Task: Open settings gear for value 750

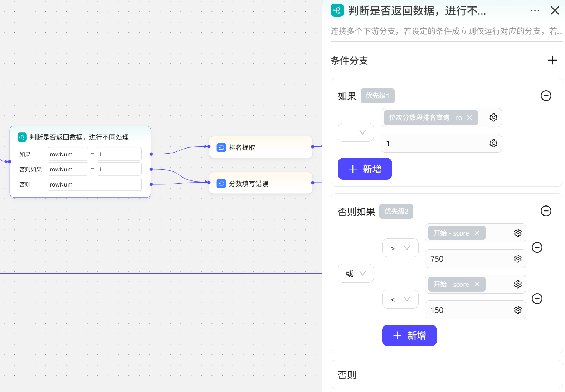Action: (517, 258)
